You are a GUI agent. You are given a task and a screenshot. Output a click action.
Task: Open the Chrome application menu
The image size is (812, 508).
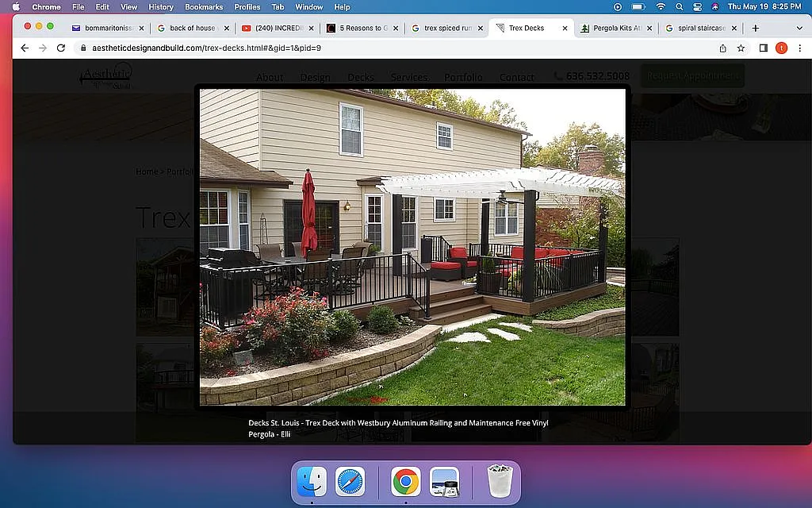tap(46, 6)
